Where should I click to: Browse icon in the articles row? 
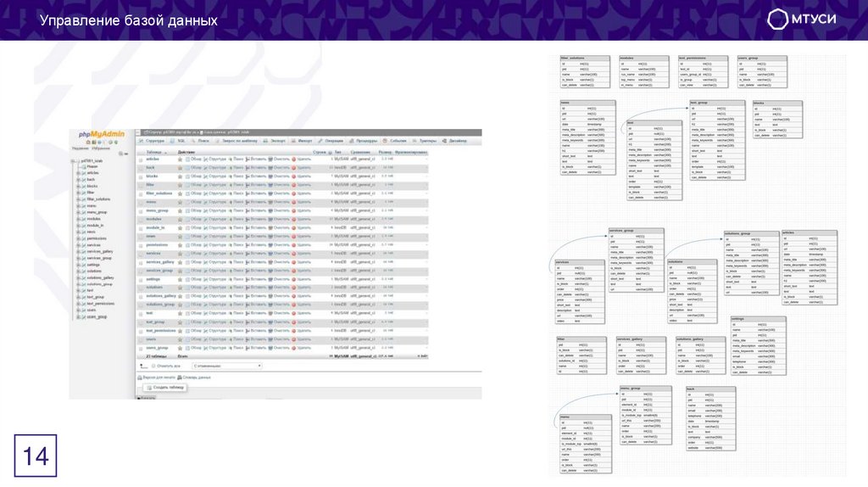187,160
